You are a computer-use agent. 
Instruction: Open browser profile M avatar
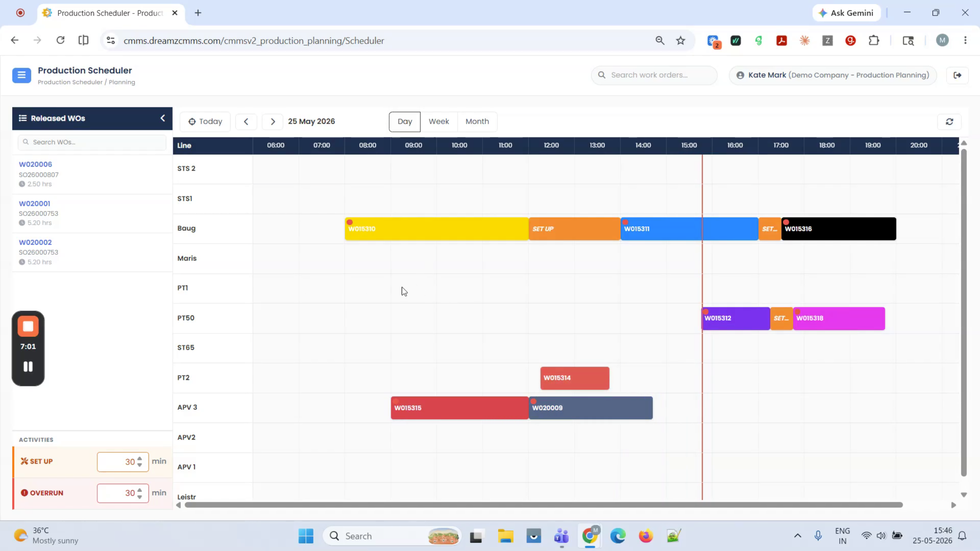pos(942,40)
